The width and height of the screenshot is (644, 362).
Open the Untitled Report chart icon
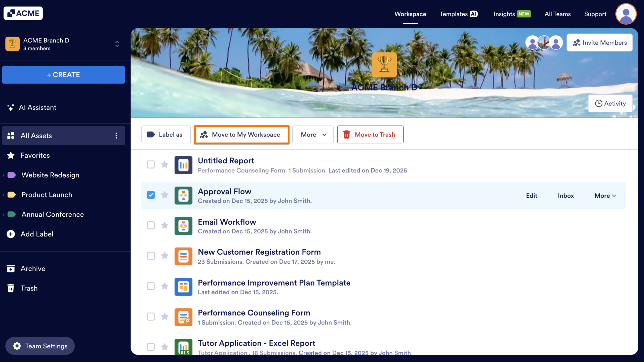click(183, 165)
